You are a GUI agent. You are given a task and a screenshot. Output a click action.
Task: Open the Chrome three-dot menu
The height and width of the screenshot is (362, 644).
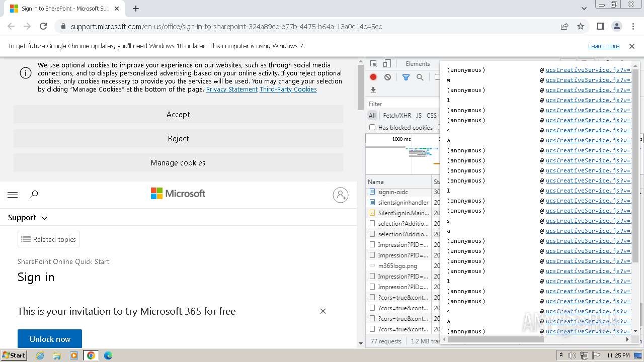(632, 26)
